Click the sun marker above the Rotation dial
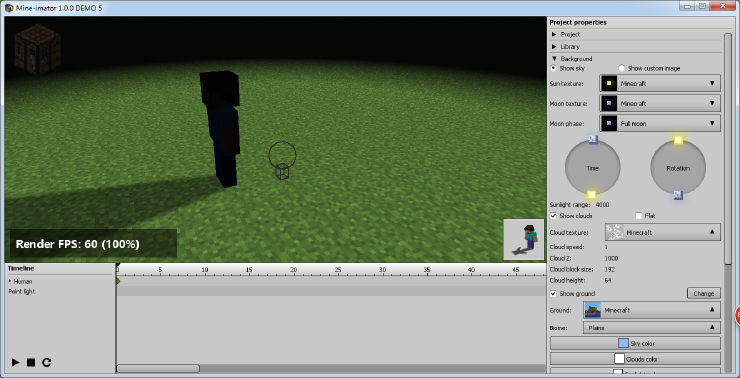740x378 pixels. tap(678, 140)
